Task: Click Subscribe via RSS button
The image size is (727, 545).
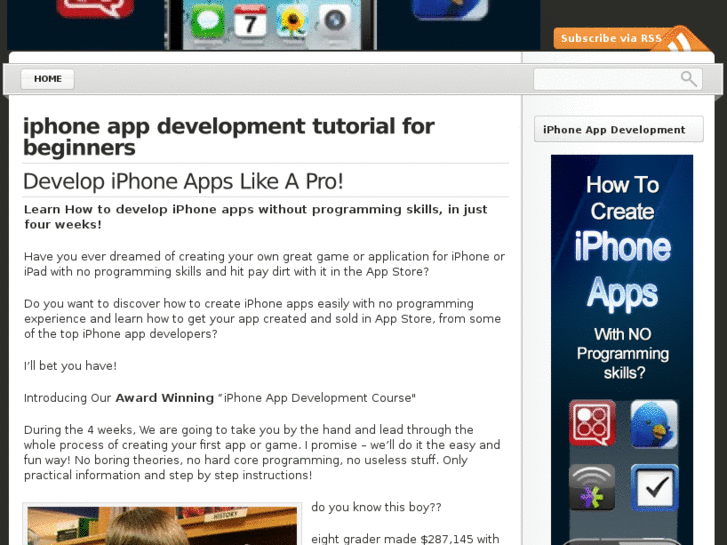Action: tap(611, 38)
